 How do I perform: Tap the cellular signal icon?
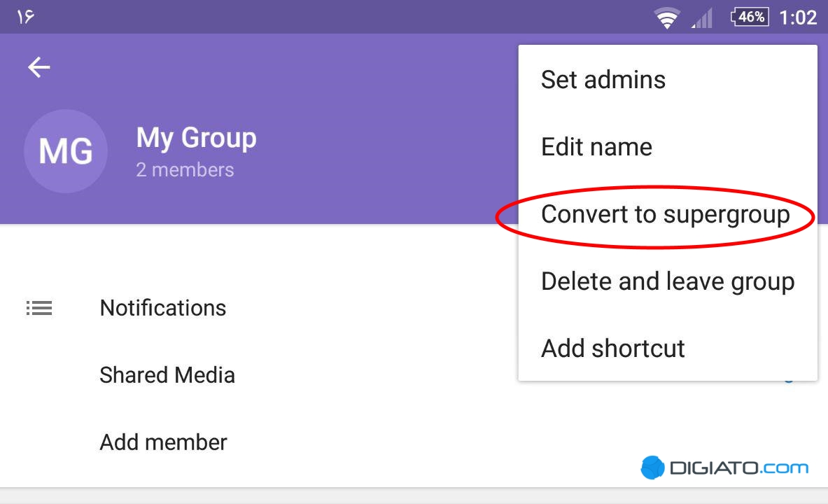702,18
